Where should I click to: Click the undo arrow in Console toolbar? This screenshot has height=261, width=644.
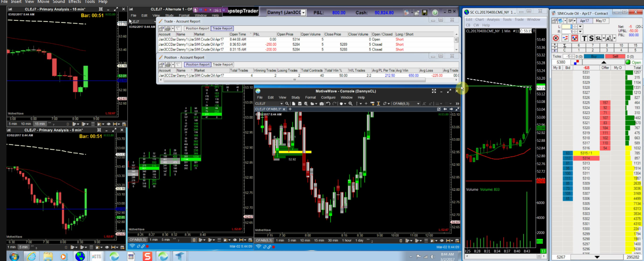point(328,104)
